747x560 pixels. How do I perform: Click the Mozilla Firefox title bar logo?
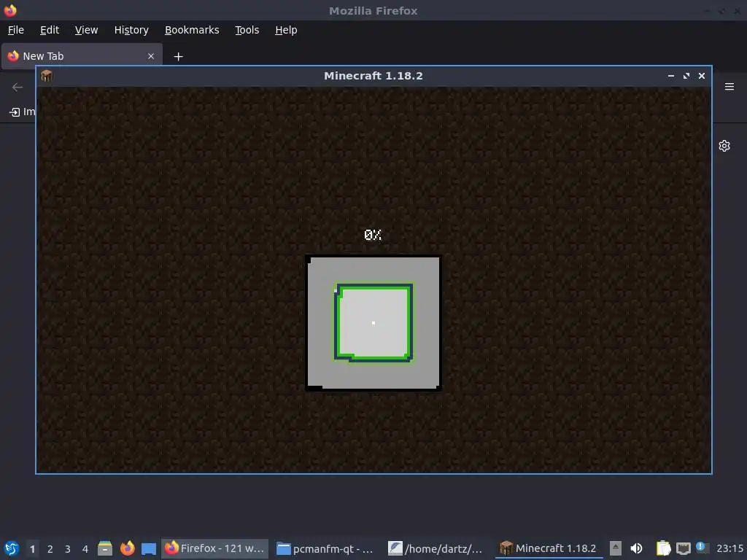[10, 10]
